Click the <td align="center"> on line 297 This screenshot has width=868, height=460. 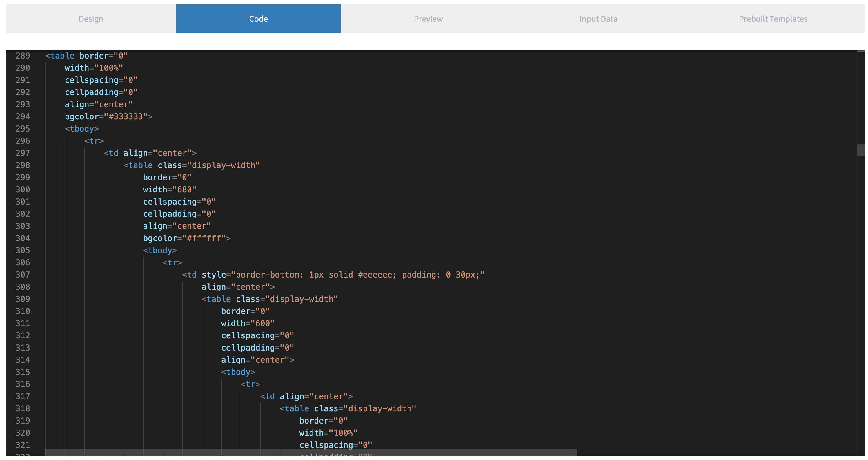tap(150, 153)
